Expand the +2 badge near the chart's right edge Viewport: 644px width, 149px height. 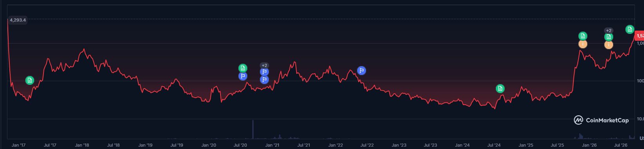click(609, 31)
